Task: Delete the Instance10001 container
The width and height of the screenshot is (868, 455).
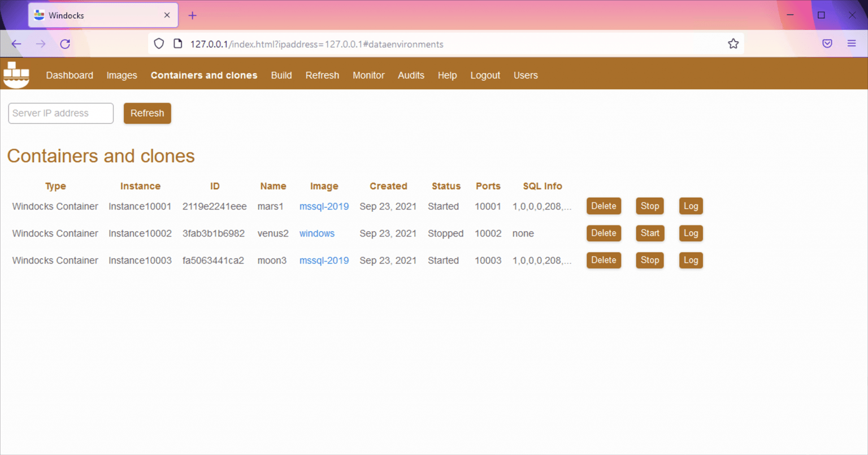Action: point(604,206)
